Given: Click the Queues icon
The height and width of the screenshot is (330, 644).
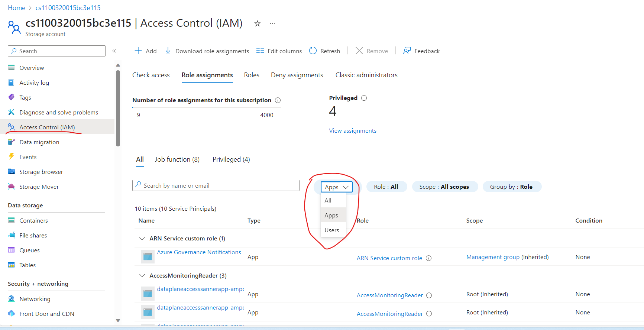Looking at the screenshot, I should pyautogui.click(x=12, y=250).
